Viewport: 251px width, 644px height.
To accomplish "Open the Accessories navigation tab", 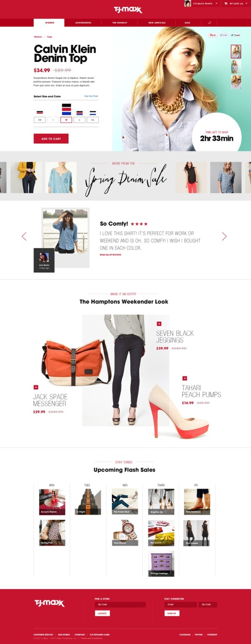I will click(x=83, y=23).
